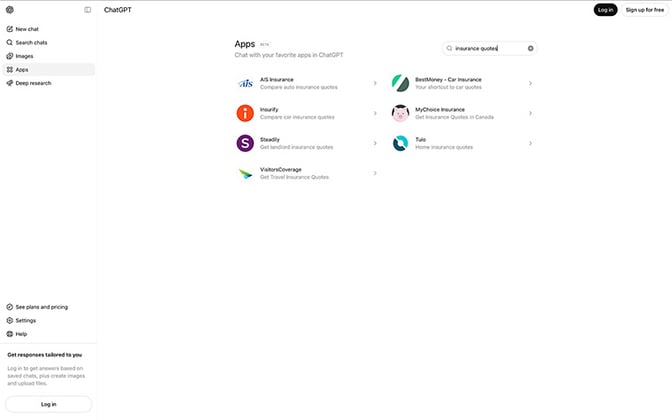672x420 pixels.
Task: Click the plans and pricing icon
Action: (9, 307)
